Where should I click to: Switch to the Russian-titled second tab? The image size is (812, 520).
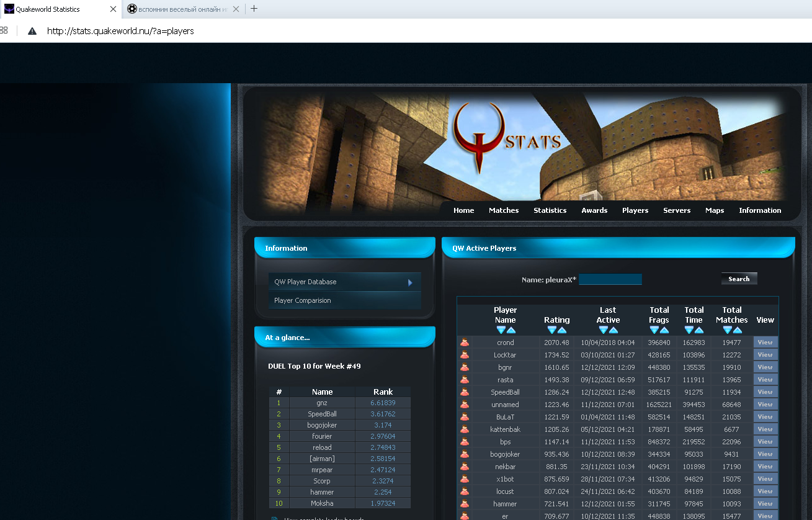(x=184, y=9)
